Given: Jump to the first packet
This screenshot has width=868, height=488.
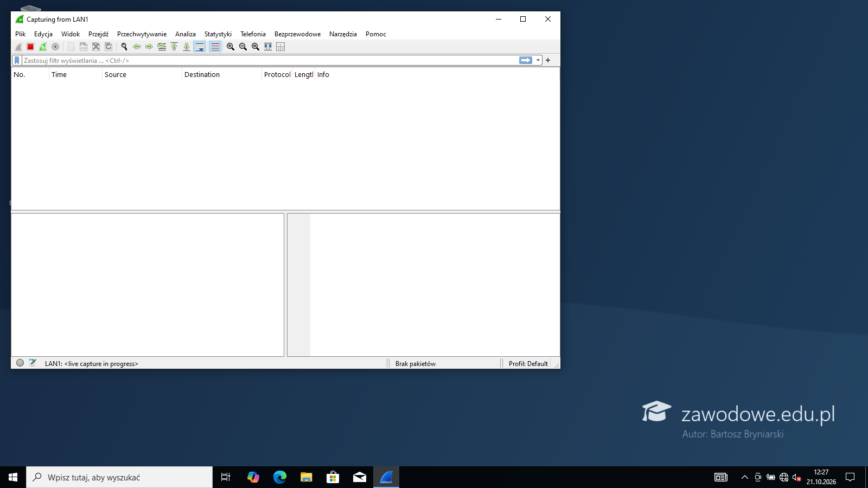Looking at the screenshot, I should click(x=174, y=47).
